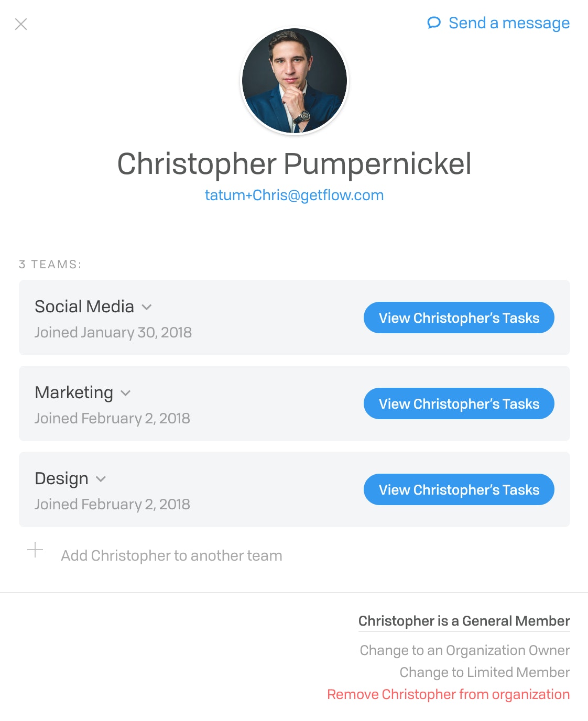The height and width of the screenshot is (721, 588).
Task: Click Send a message link
Action: 509,23
